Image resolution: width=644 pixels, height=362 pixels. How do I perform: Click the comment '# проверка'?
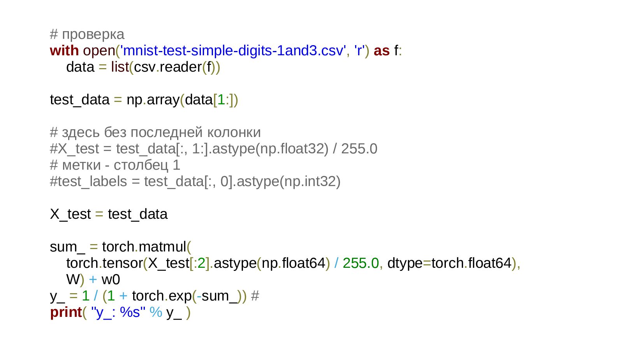point(87,34)
